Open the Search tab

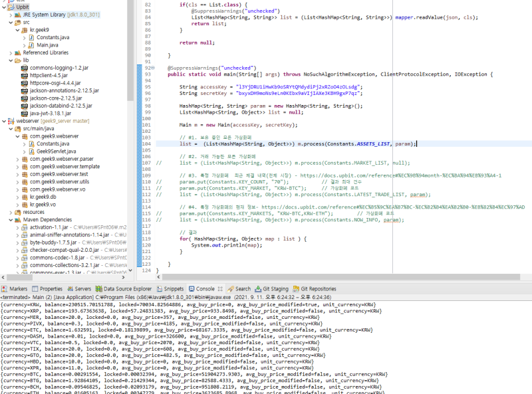[x=239, y=289]
